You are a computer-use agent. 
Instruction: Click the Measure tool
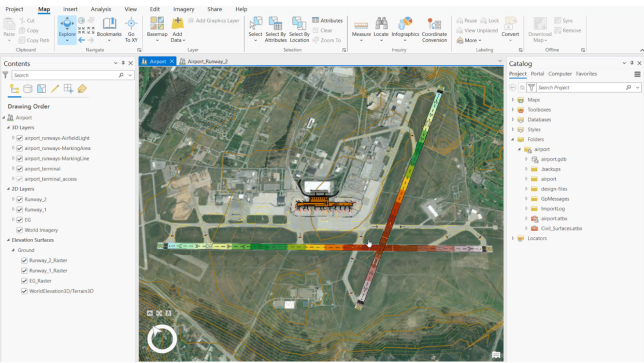tap(361, 29)
